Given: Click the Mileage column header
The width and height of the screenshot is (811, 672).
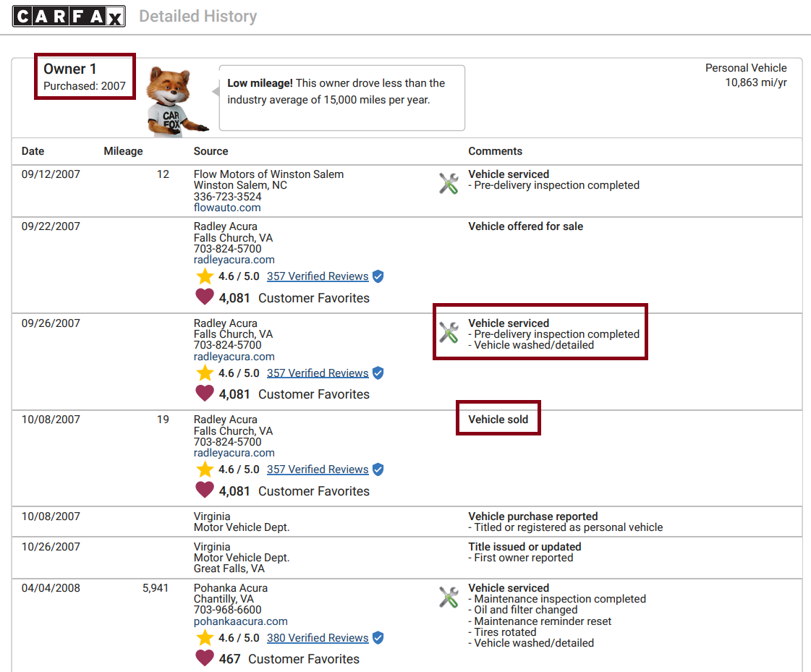Looking at the screenshot, I should (123, 151).
